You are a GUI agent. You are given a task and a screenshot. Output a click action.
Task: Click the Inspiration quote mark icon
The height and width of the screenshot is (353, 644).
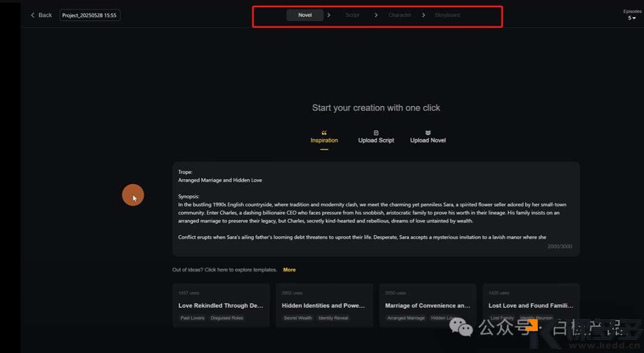324,133
